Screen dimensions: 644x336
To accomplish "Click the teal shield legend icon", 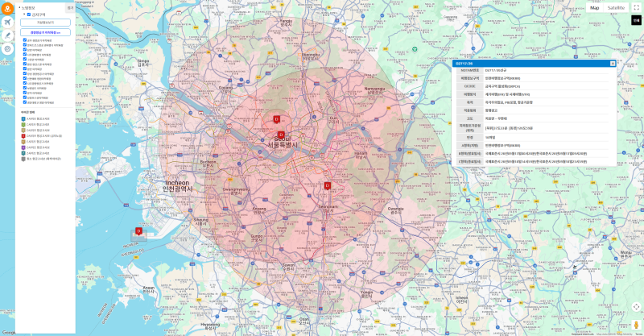I will point(23,153).
